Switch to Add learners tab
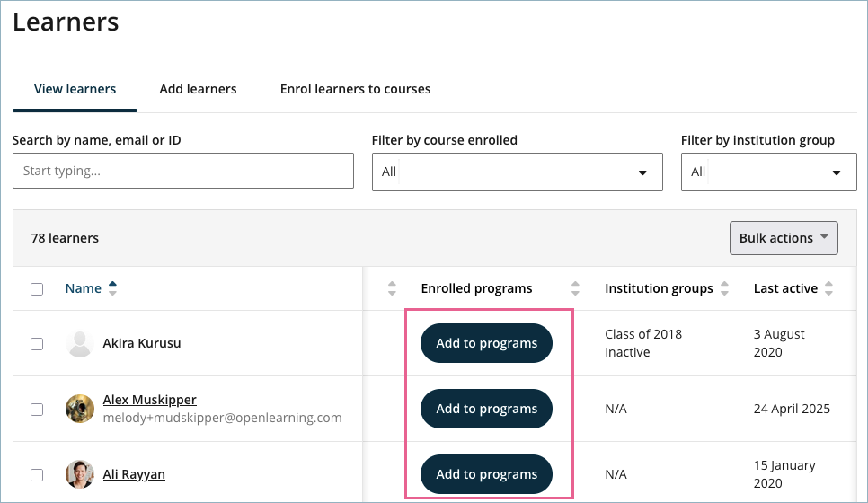Viewport: 868px width, 503px height. pyautogui.click(x=198, y=89)
